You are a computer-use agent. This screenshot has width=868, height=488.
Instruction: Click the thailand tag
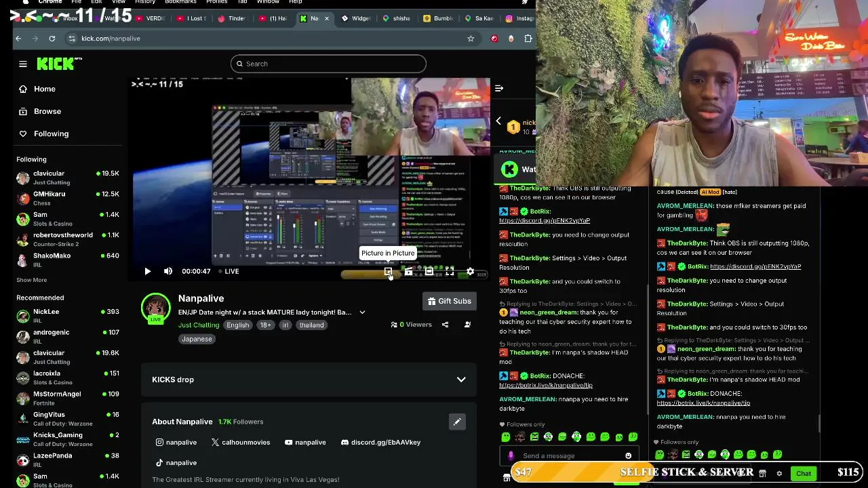coord(311,325)
